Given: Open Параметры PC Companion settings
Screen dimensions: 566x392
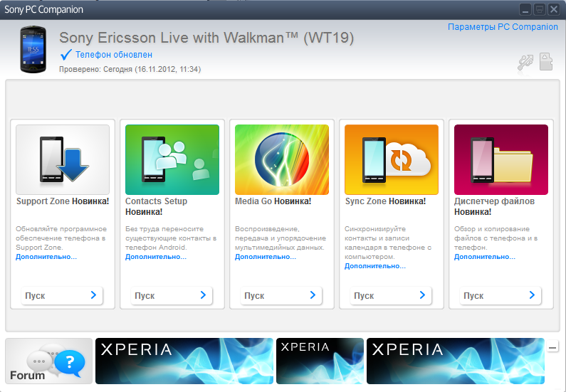Looking at the screenshot, I should click(503, 27).
